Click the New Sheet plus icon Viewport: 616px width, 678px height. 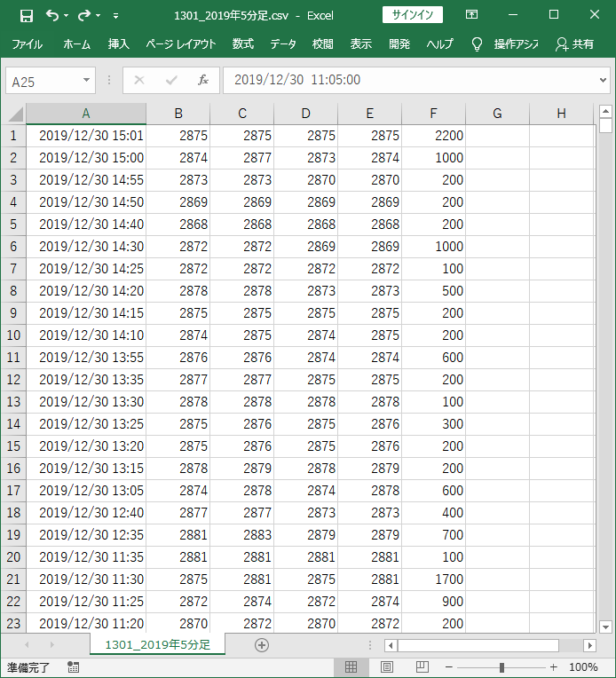[262, 645]
